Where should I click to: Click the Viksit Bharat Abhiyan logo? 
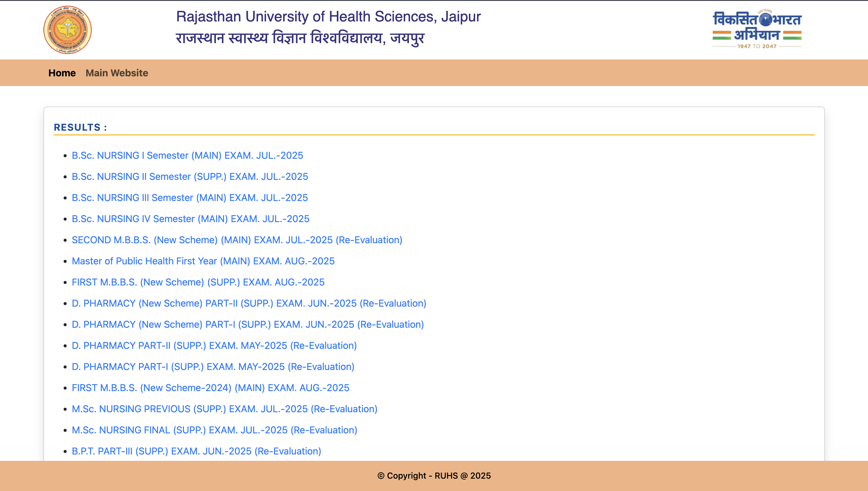point(757,30)
